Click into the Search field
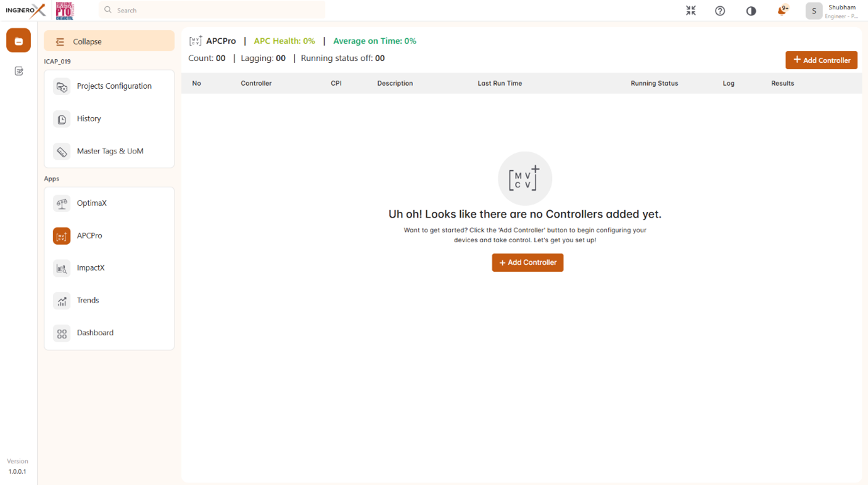Image resolution: width=868 pixels, height=485 pixels. click(x=214, y=10)
